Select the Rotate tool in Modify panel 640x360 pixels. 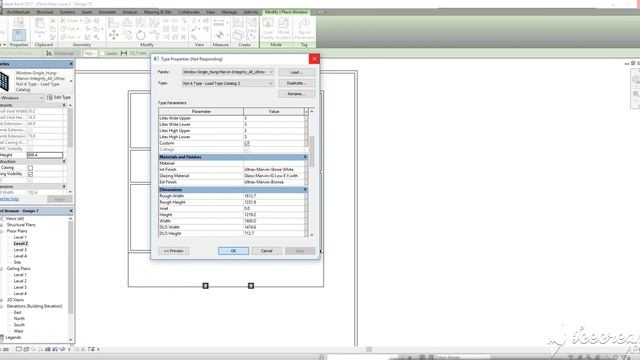140,36
